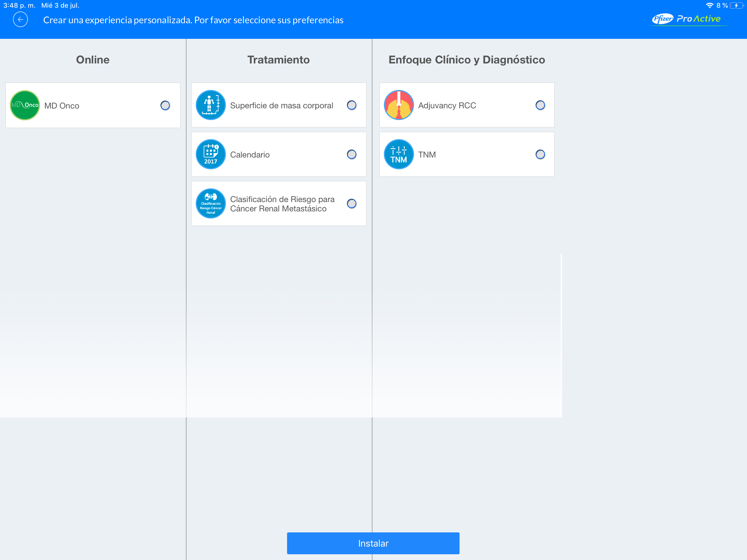The height and width of the screenshot is (560, 747).
Task: Tap the Adjuvancy RCC label text
Action: (447, 105)
